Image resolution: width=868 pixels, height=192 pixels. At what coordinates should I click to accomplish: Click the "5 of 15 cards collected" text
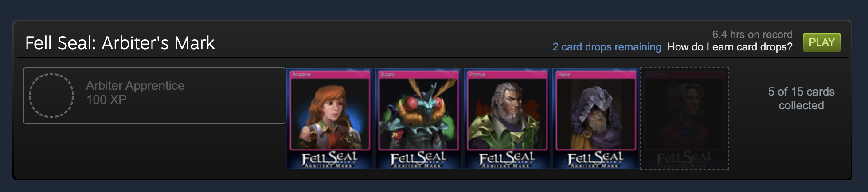pyautogui.click(x=801, y=98)
